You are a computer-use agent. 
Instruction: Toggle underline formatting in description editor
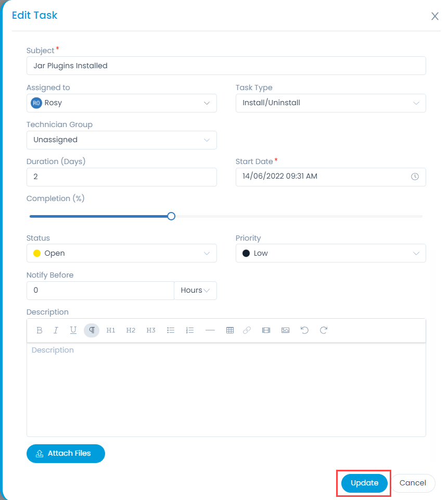[73, 330]
